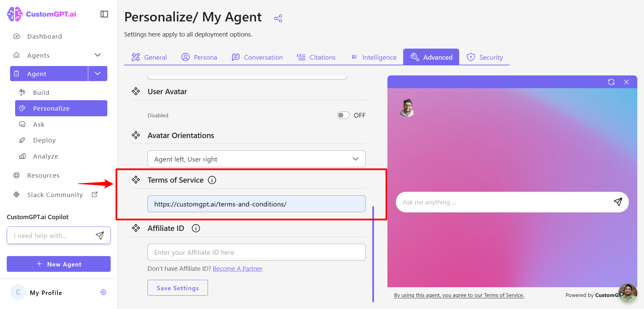Image resolution: width=644 pixels, height=309 pixels.
Task: Click the Terms of Service info icon
Action: tap(212, 180)
